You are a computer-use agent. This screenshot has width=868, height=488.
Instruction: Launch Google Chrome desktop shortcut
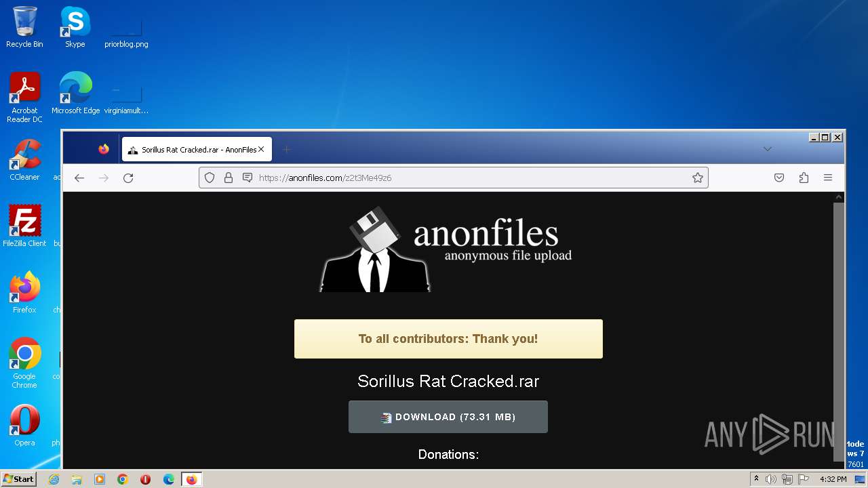point(24,363)
